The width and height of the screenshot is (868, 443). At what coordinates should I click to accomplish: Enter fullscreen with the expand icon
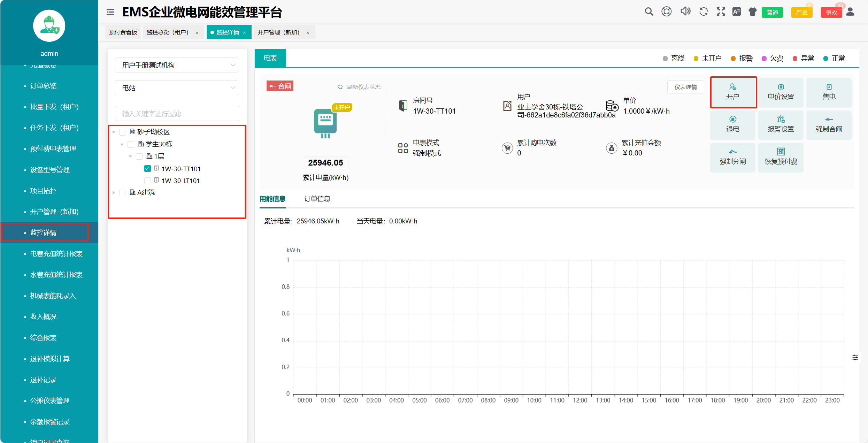pos(721,12)
